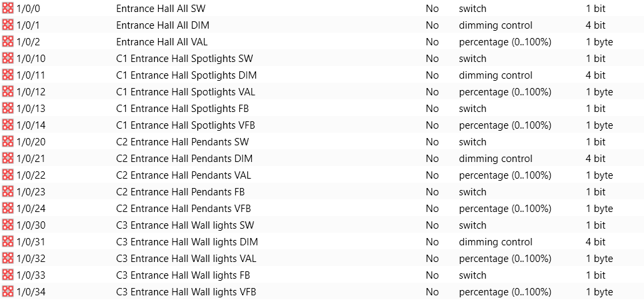The width and height of the screenshot is (644, 302).
Task: Select the group address icon for 1/0/13
Action: tap(7, 109)
